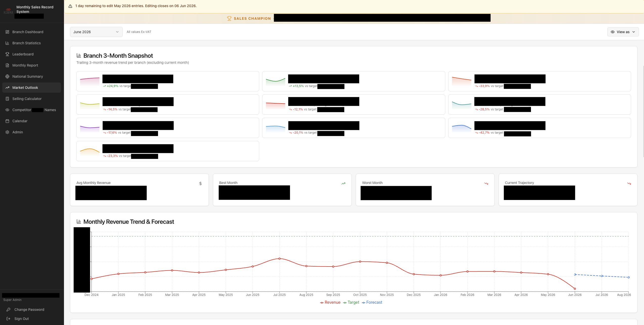The width and height of the screenshot is (644, 325).
Task: Click '-14,5%' vs target value
Action: point(112,109)
